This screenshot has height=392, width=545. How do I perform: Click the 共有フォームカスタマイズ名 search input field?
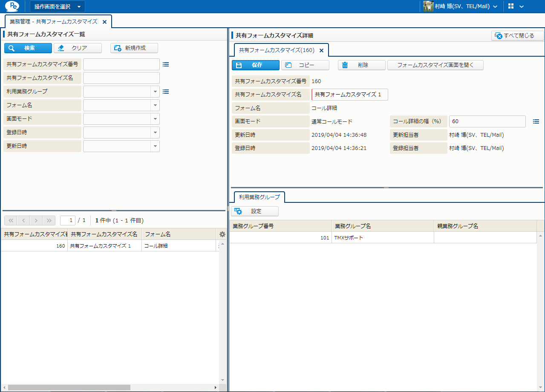click(121, 78)
